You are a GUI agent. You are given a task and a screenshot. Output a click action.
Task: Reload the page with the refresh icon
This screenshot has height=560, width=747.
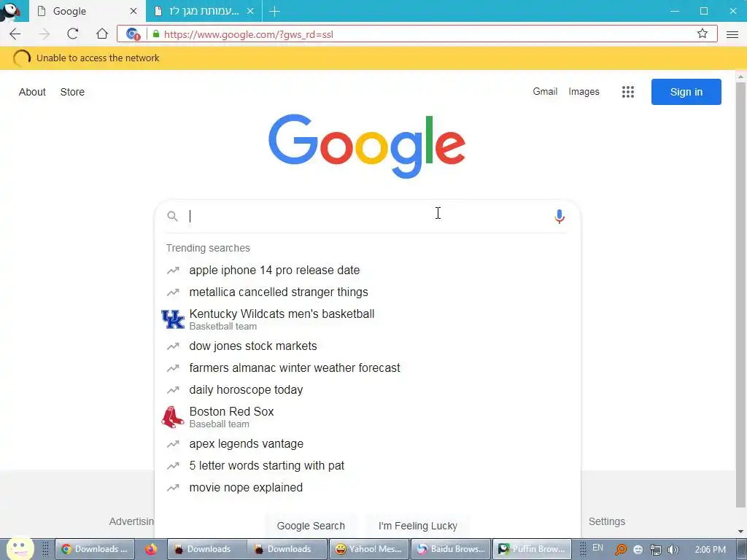[72, 34]
